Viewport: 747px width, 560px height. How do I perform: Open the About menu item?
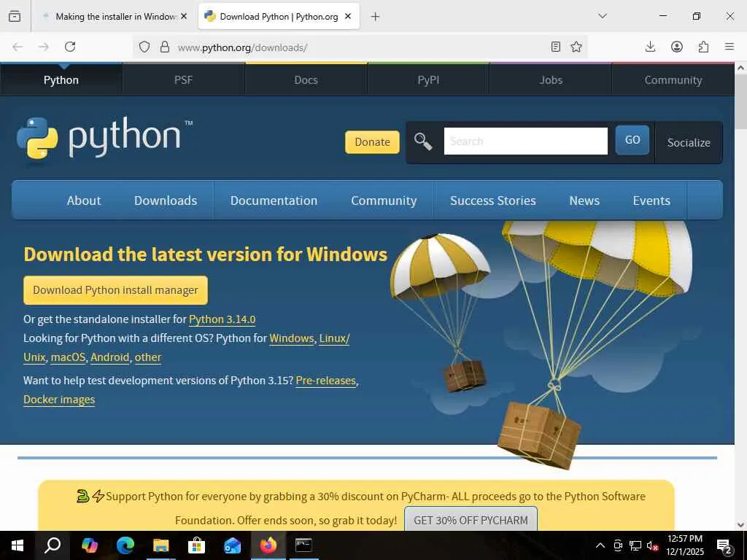[x=84, y=201]
